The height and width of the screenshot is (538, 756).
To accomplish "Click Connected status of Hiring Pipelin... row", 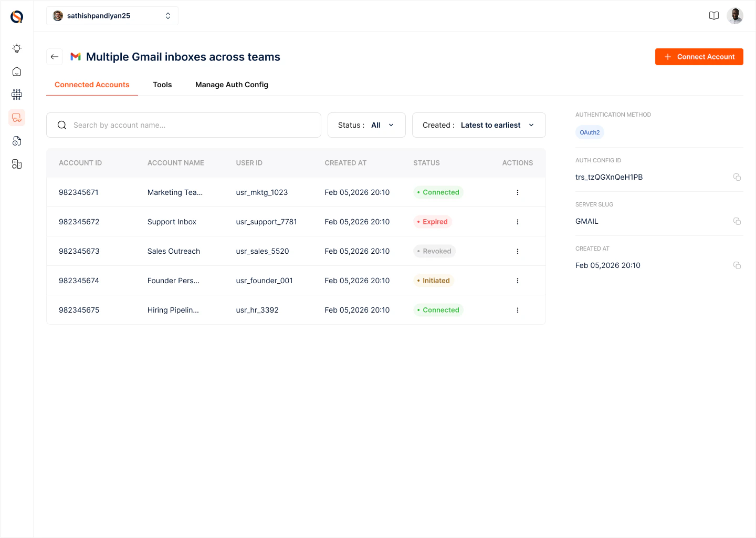I will pyautogui.click(x=438, y=310).
